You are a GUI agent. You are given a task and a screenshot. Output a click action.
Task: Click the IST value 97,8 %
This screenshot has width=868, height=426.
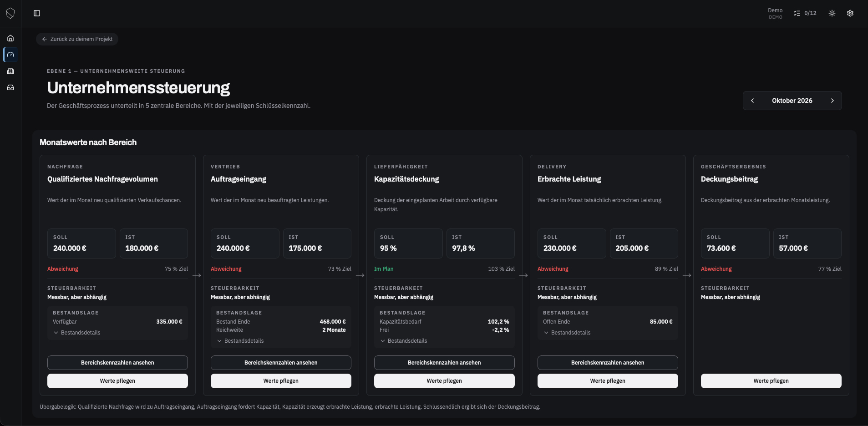[463, 248]
